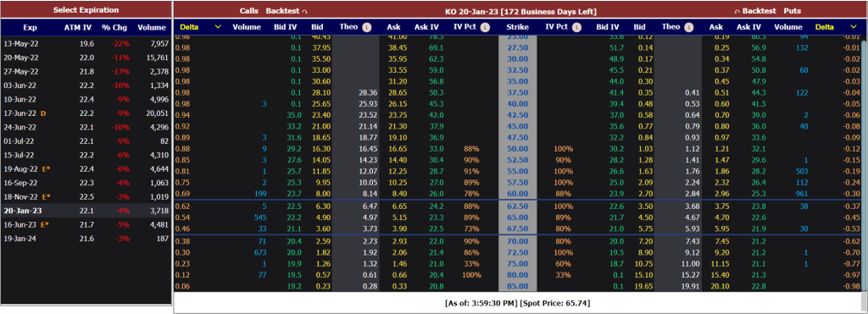The height and width of the screenshot is (314, 868).
Task: Select the 19-Jan-24 expiration
Action: click(x=86, y=239)
